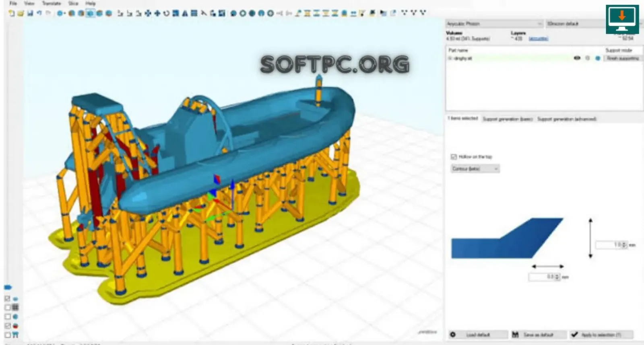
Task: Click the finish supporting button
Action: tap(623, 58)
